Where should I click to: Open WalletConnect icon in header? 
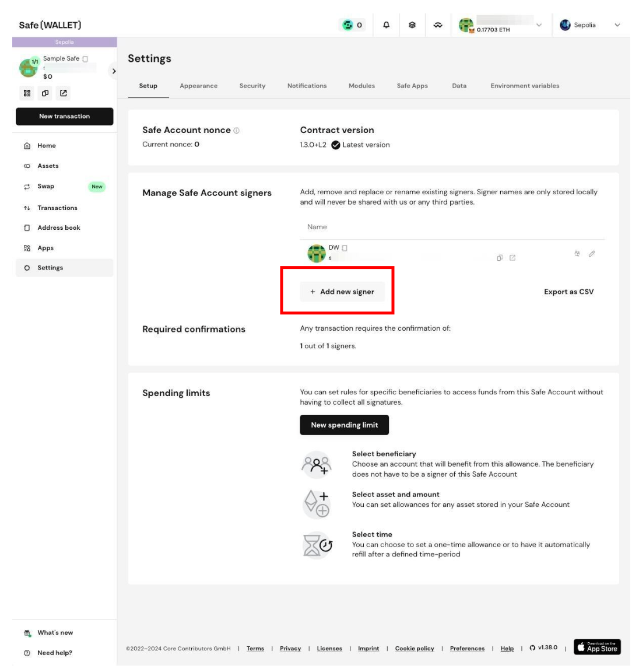tap(437, 25)
